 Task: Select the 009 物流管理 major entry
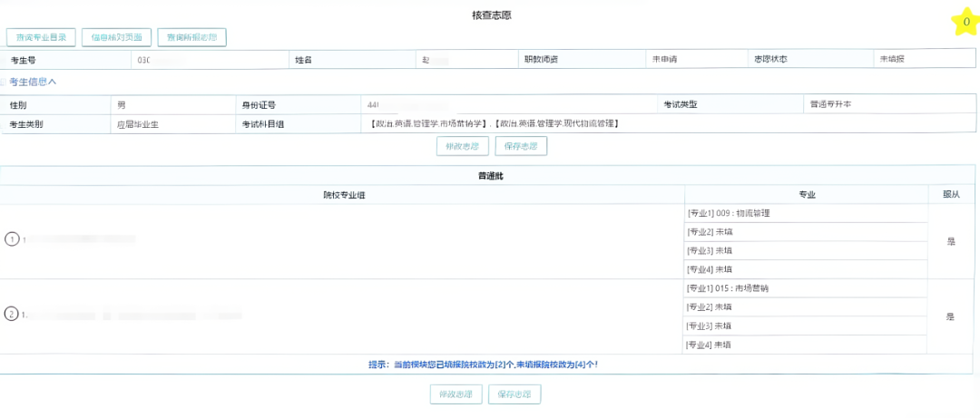735,213
